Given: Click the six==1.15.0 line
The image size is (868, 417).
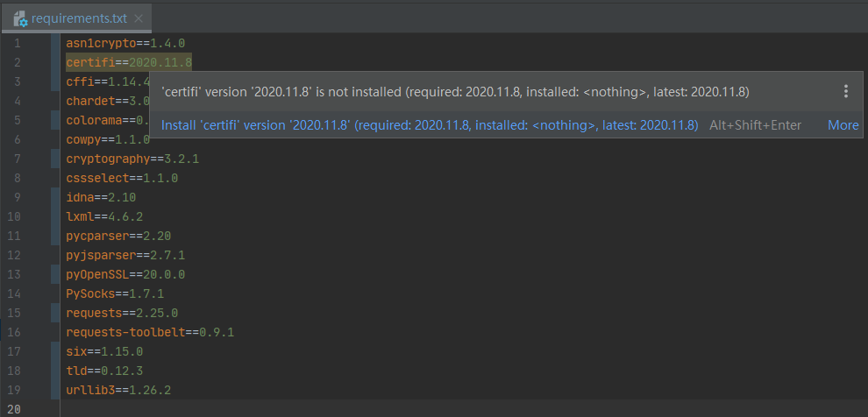Looking at the screenshot, I should [x=104, y=351].
